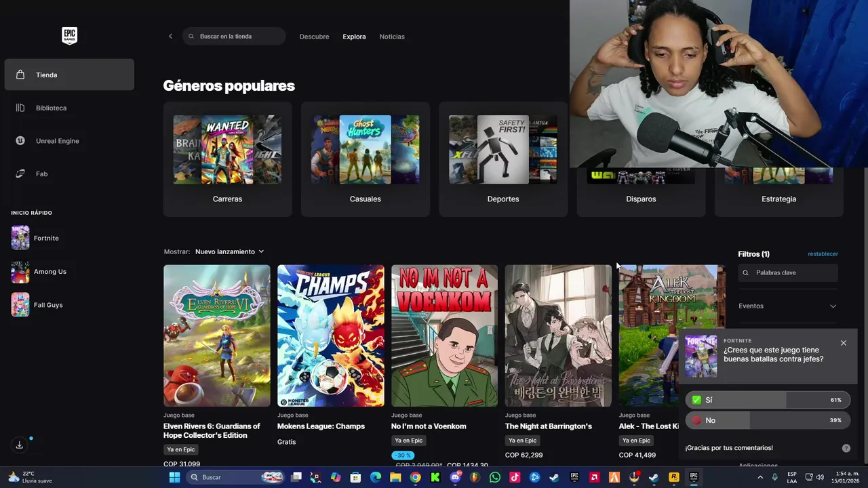Click restablecer to reset filters
Screen dimensions: 868x488
[x=823, y=254]
